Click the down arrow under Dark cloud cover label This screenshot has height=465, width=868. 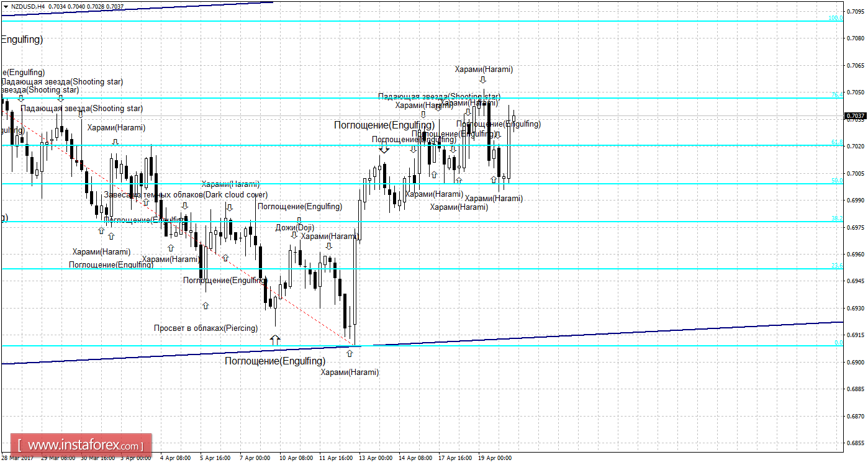184,205
